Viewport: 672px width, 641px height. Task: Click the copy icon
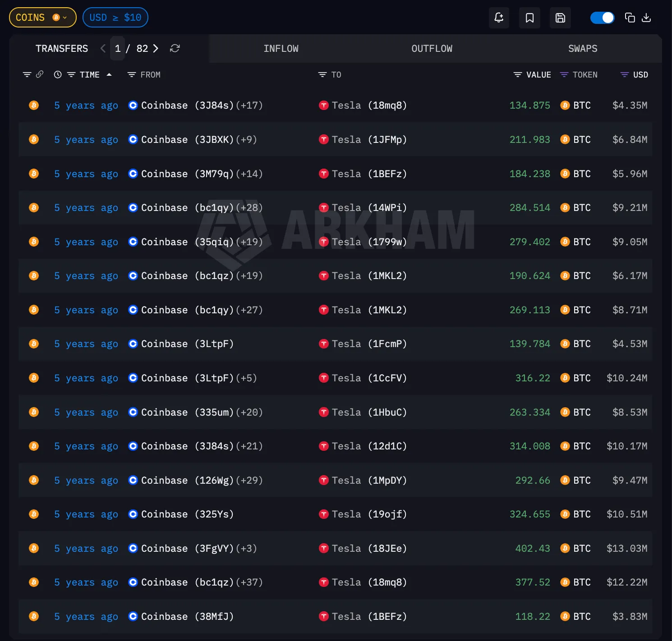click(x=630, y=18)
